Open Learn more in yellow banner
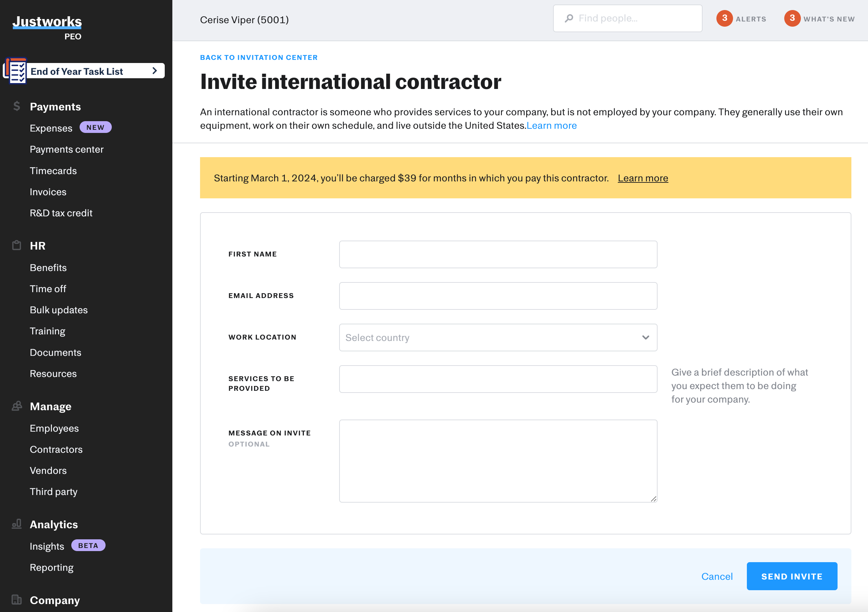The width and height of the screenshot is (868, 612). tap(643, 178)
